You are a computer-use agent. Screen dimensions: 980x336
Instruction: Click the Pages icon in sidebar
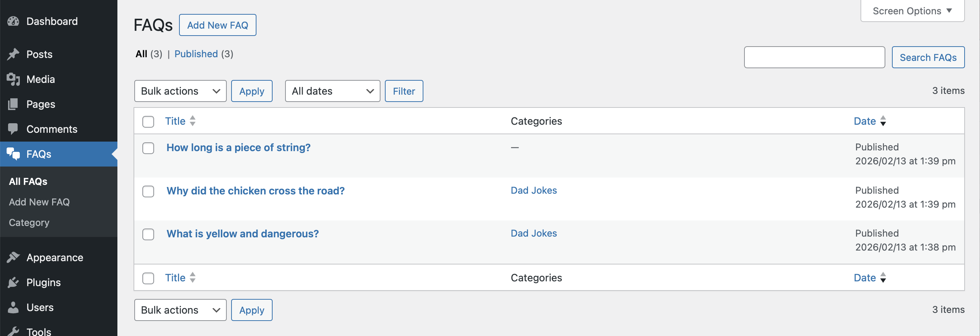click(x=13, y=104)
